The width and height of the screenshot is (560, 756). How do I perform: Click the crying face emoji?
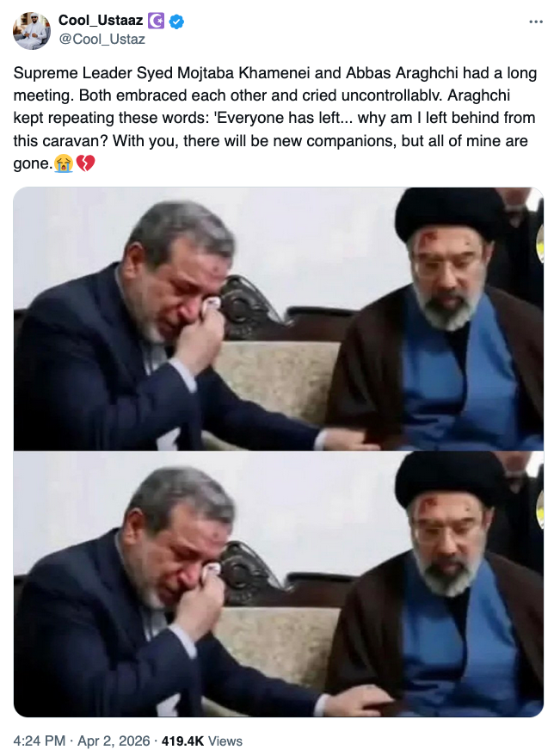(63, 163)
